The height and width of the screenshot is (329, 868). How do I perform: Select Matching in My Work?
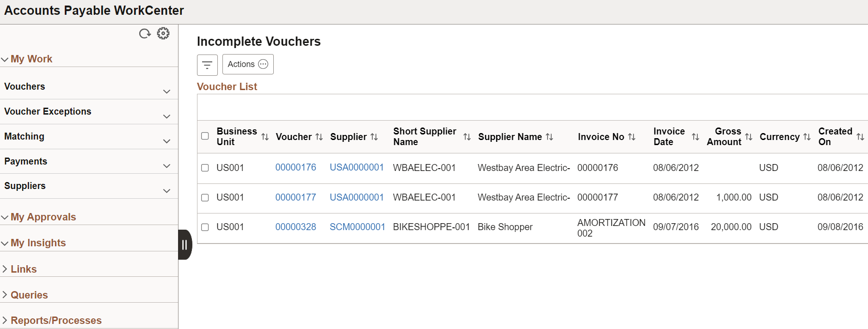(x=24, y=136)
